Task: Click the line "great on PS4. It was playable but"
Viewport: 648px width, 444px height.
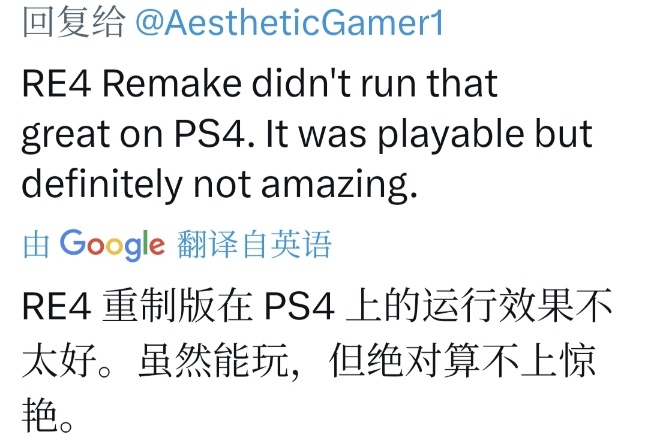Action: click(x=307, y=135)
